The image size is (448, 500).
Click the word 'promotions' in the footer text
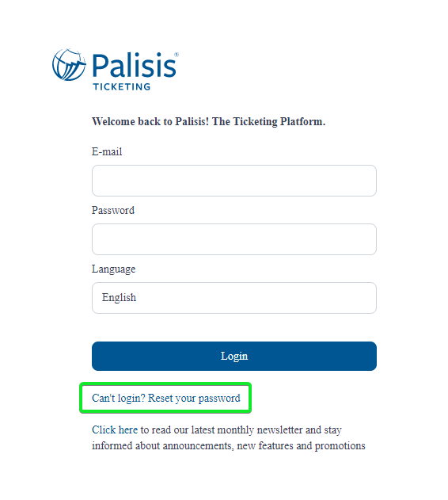pyautogui.click(x=340, y=446)
